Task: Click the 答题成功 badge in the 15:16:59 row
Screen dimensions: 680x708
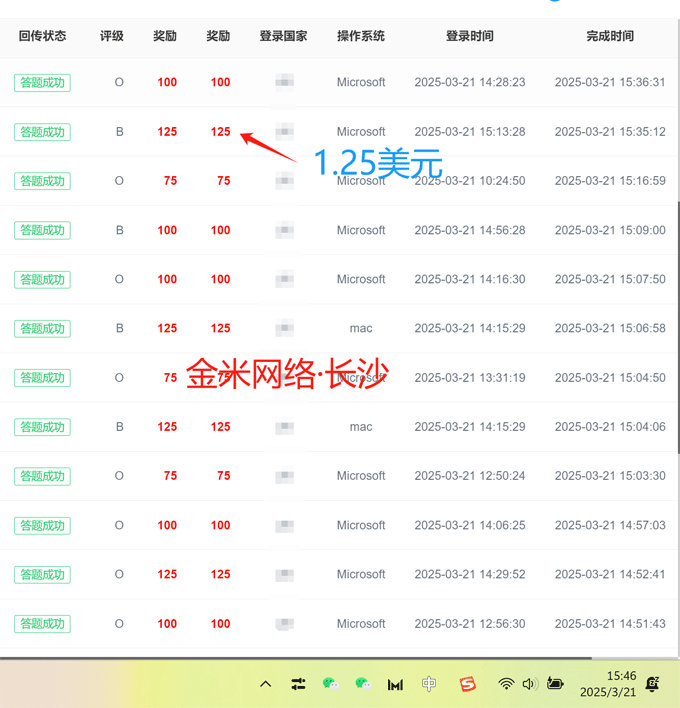Action: pos(42,181)
